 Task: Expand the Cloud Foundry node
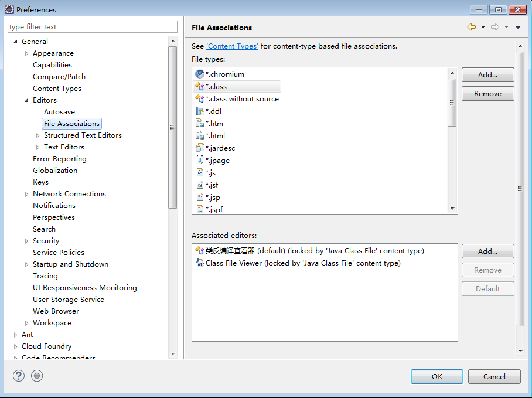(x=15, y=347)
